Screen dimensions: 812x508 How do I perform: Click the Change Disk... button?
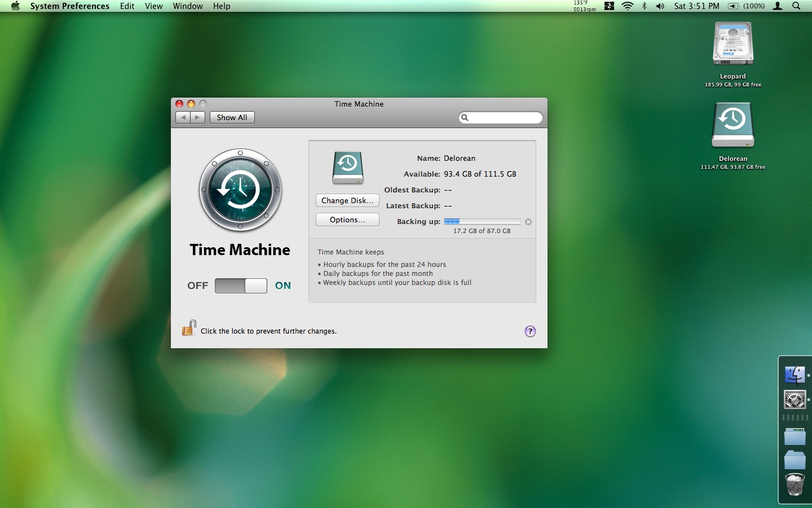[x=347, y=200]
